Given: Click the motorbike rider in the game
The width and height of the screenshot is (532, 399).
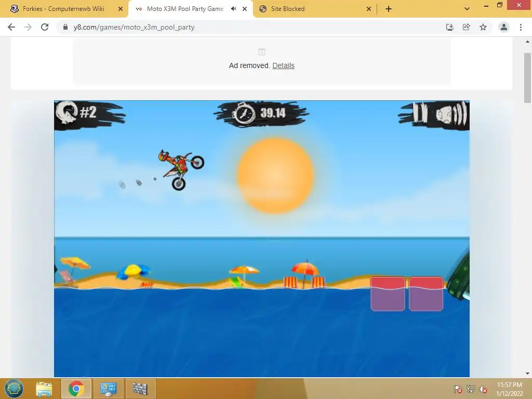Looking at the screenshot, I should (181, 170).
